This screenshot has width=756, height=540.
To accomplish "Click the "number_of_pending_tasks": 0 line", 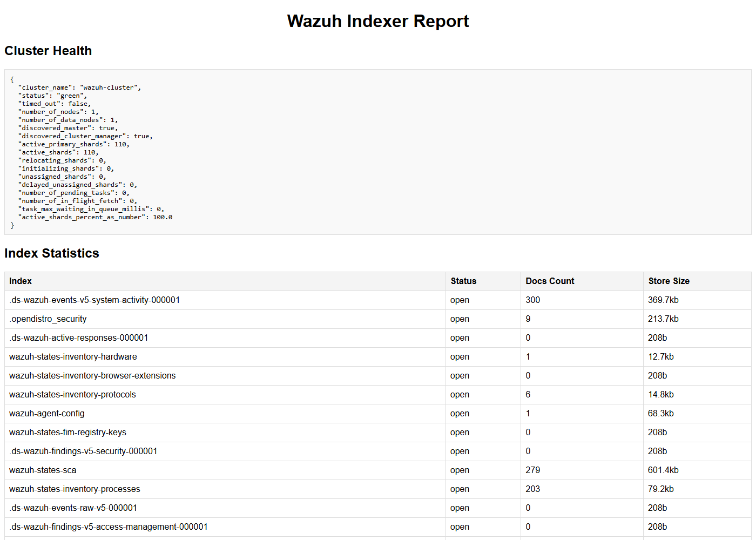I will [x=74, y=193].
